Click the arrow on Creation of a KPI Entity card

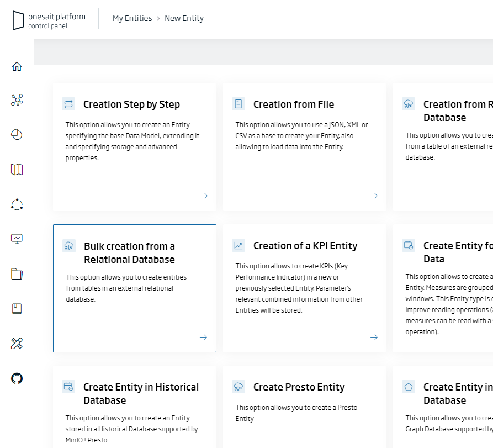point(374,338)
